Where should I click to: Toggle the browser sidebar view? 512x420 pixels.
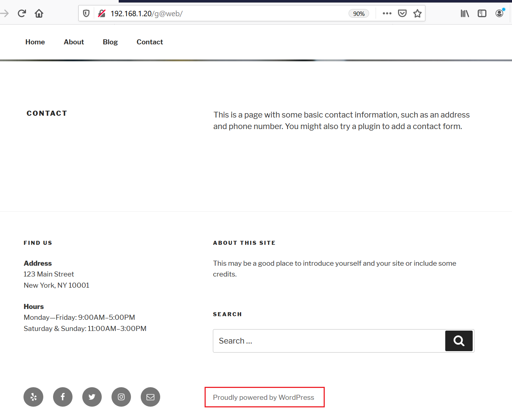(482, 14)
